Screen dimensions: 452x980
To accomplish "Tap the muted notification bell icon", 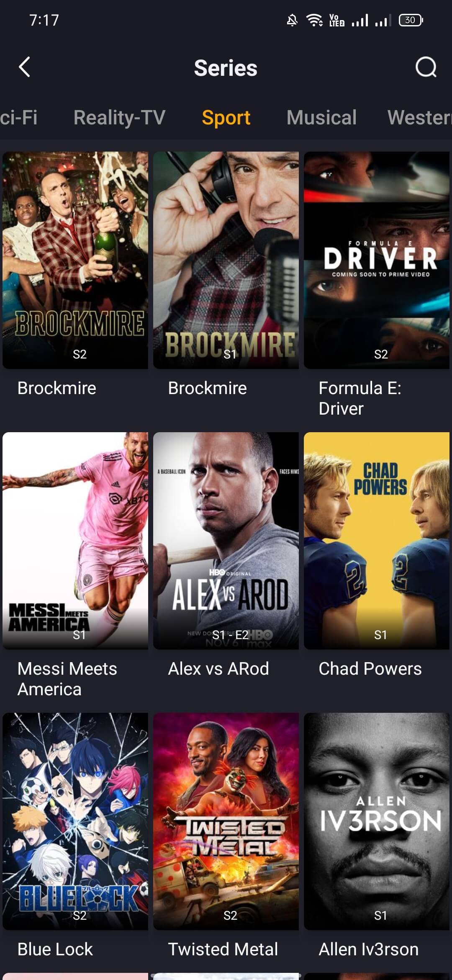I will coord(292,20).
